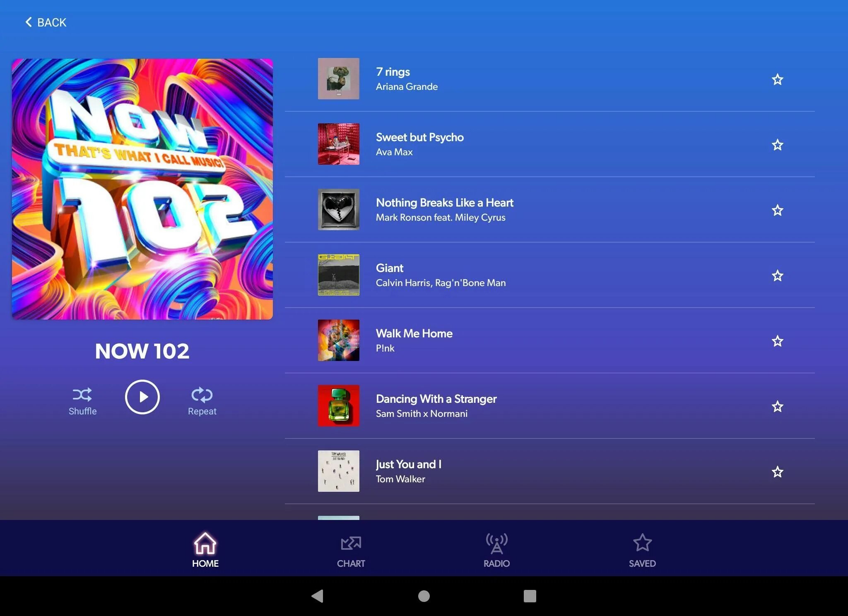Select the Home tab in navigation

205,549
